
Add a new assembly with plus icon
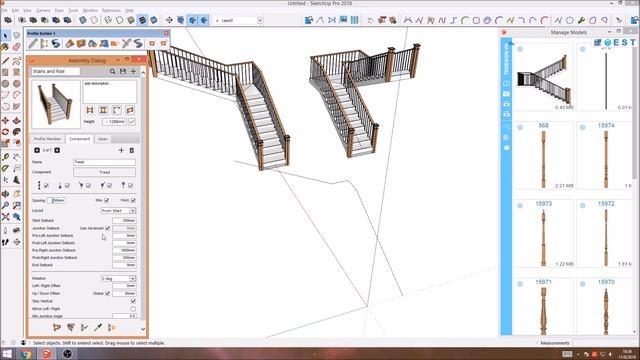tap(133, 71)
